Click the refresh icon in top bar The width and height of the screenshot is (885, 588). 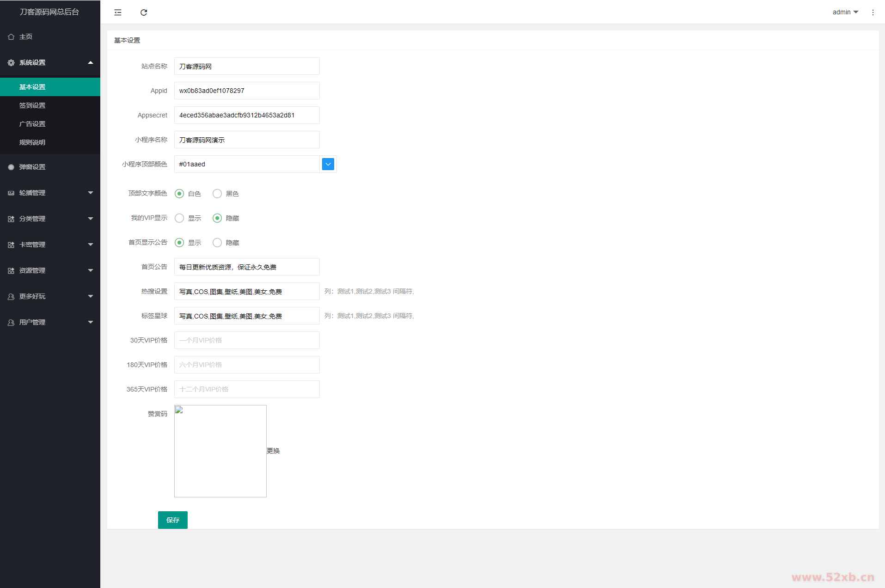(144, 12)
